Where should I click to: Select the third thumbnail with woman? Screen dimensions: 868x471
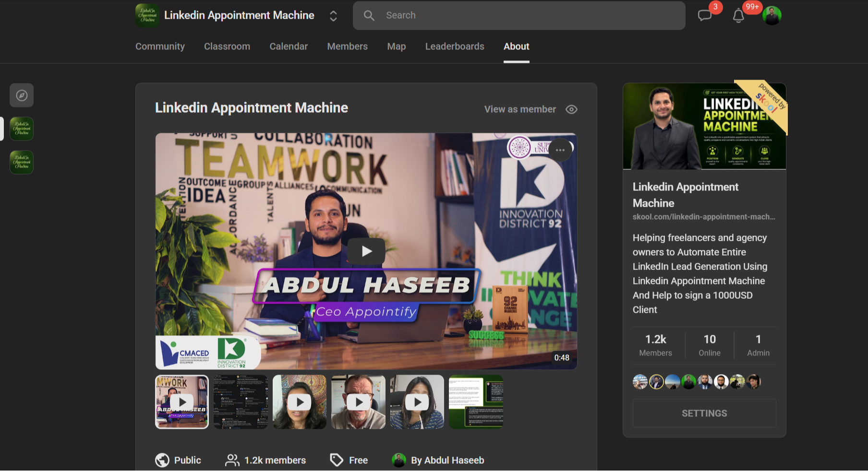point(300,402)
